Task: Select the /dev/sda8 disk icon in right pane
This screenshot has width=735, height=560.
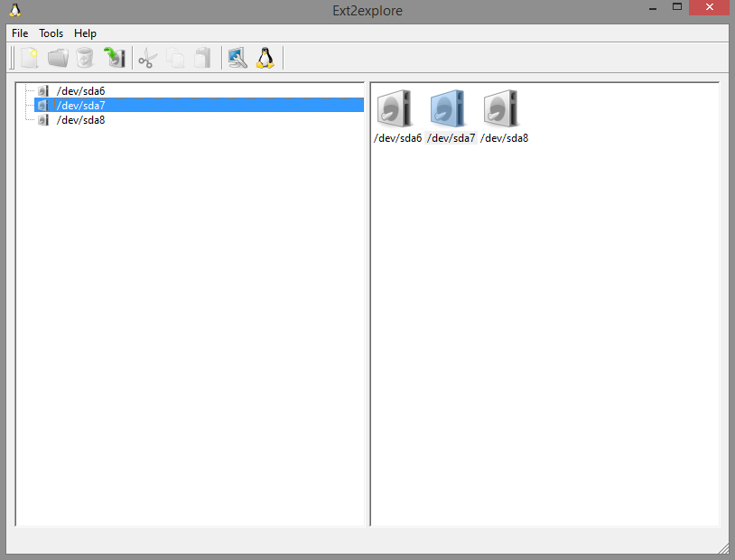Action: click(501, 108)
